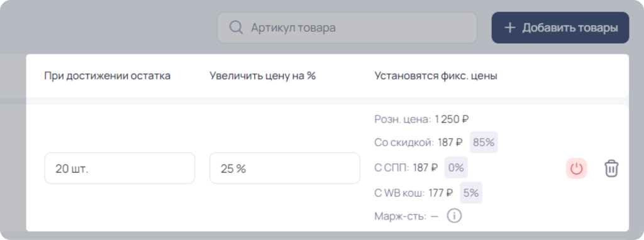The width and height of the screenshot is (644, 240).
Task: Click the 20 шт. stock input field
Action: [x=119, y=168]
